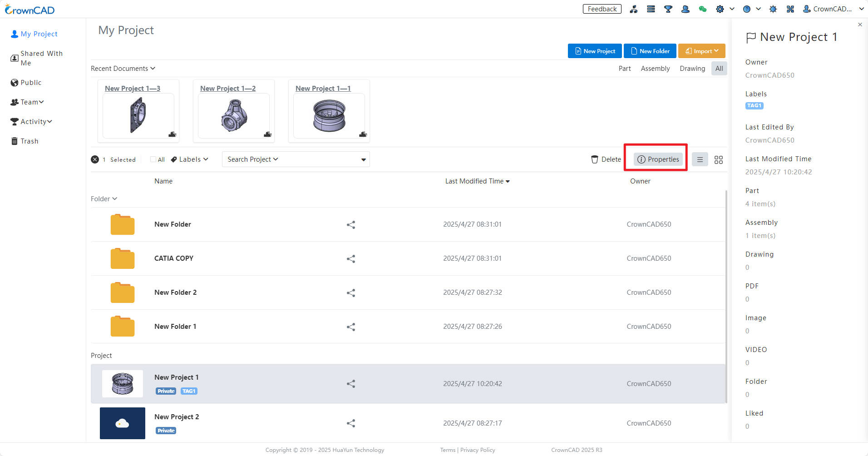Open the green WeChat icon
868x456 pixels.
click(702, 9)
